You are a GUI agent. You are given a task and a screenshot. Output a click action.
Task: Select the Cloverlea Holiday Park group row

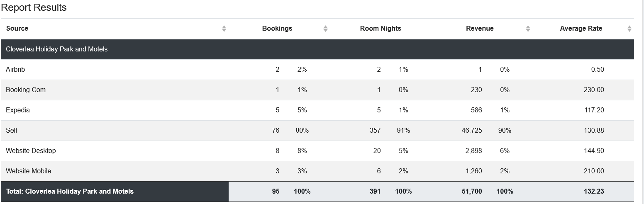coord(317,49)
